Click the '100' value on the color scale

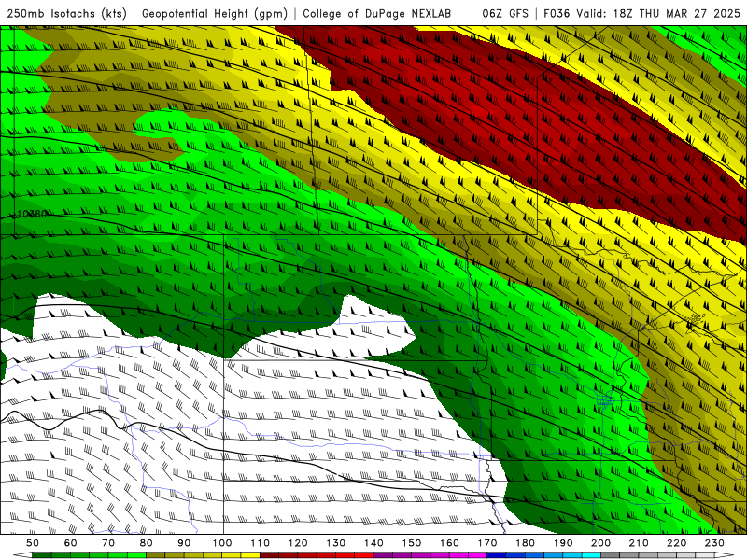tap(222, 543)
